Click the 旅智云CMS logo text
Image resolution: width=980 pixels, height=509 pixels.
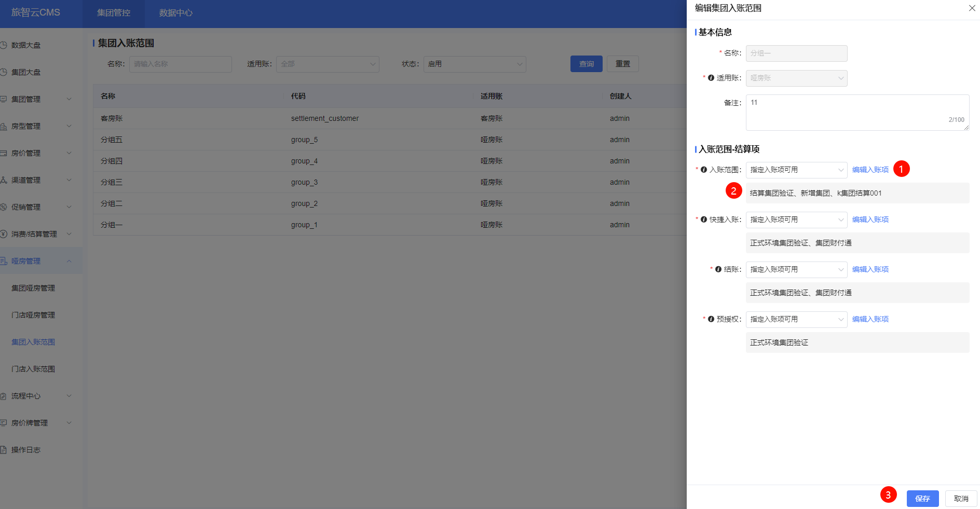[x=36, y=12]
